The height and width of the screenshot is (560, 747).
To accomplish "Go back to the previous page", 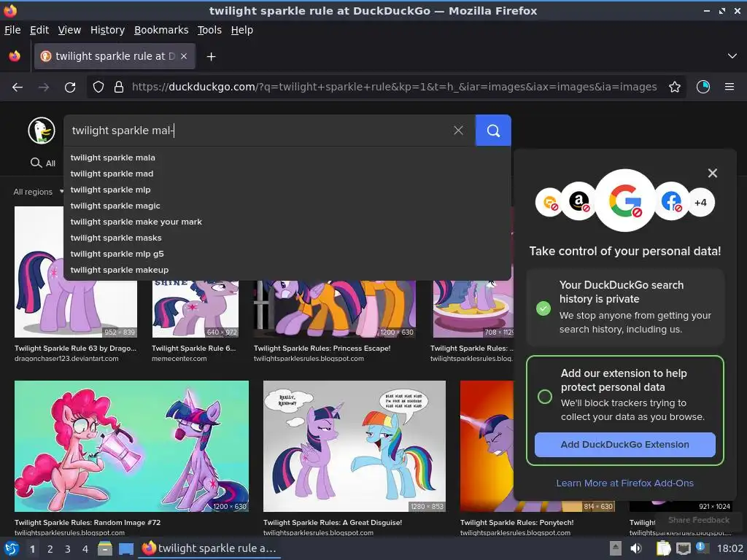I will [18, 87].
